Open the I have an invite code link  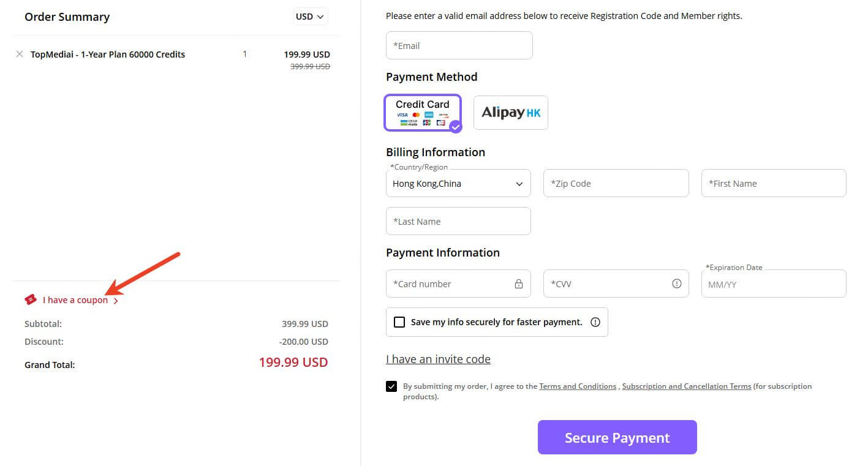point(438,359)
